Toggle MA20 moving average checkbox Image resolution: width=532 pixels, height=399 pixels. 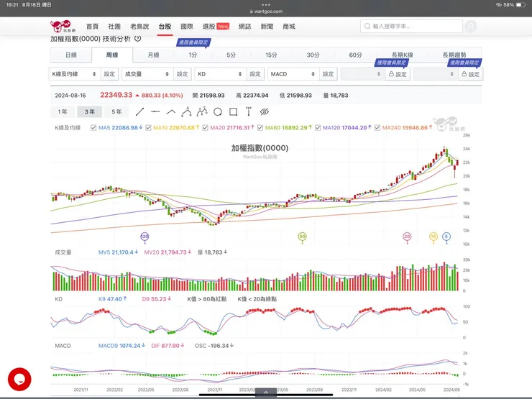[x=205, y=127]
